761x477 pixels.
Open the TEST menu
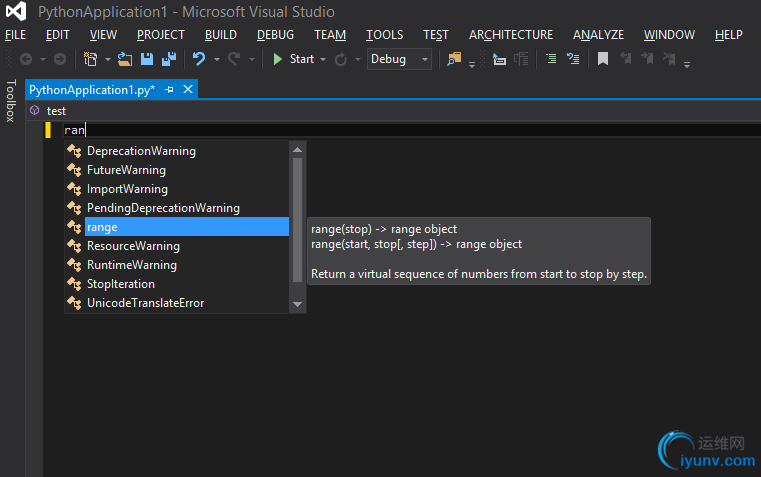tap(436, 35)
